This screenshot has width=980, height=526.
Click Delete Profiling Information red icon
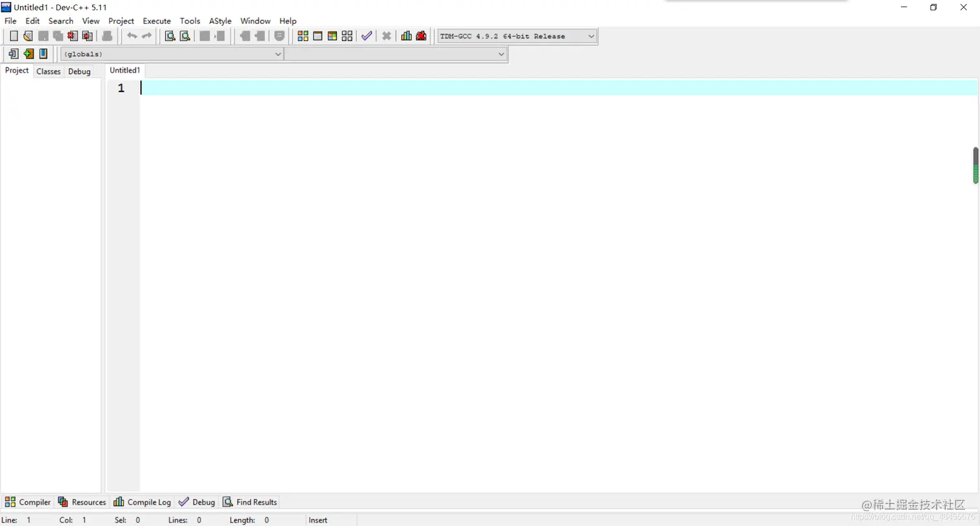tap(421, 36)
